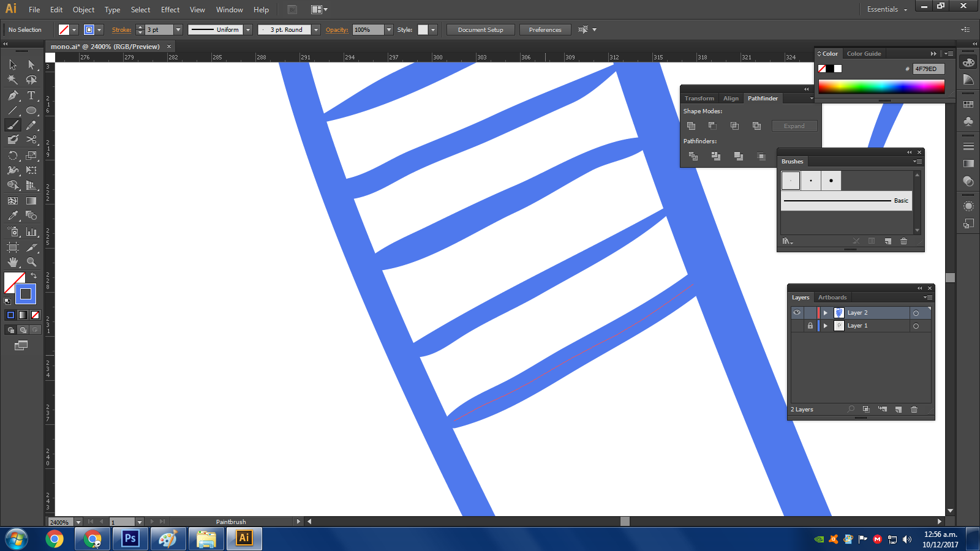Image resolution: width=980 pixels, height=551 pixels.
Task: Select the Selection tool arrow
Action: pos(13,65)
